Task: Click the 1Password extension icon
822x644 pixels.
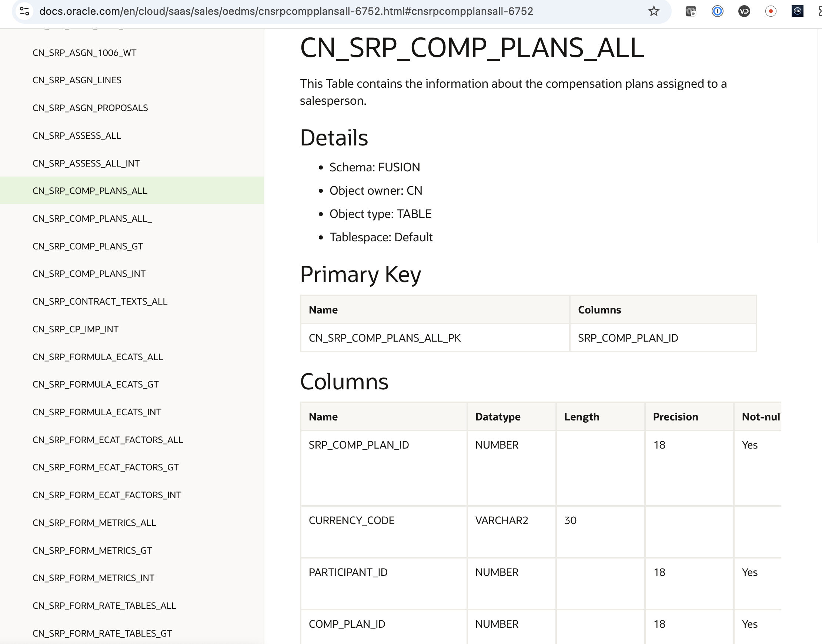Action: (x=717, y=11)
